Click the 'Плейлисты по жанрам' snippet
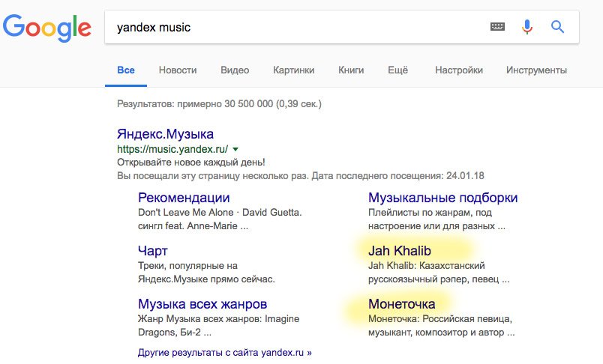The height and width of the screenshot is (364, 603). (419, 213)
